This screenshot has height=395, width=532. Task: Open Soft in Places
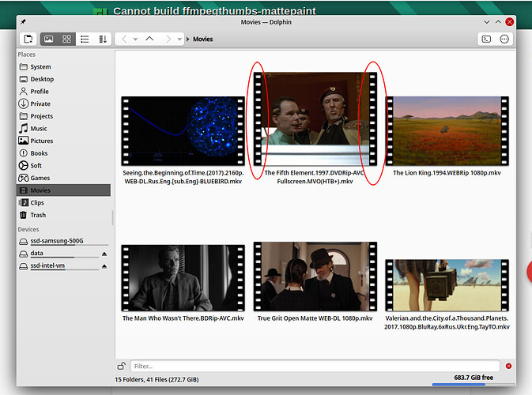tap(64, 165)
